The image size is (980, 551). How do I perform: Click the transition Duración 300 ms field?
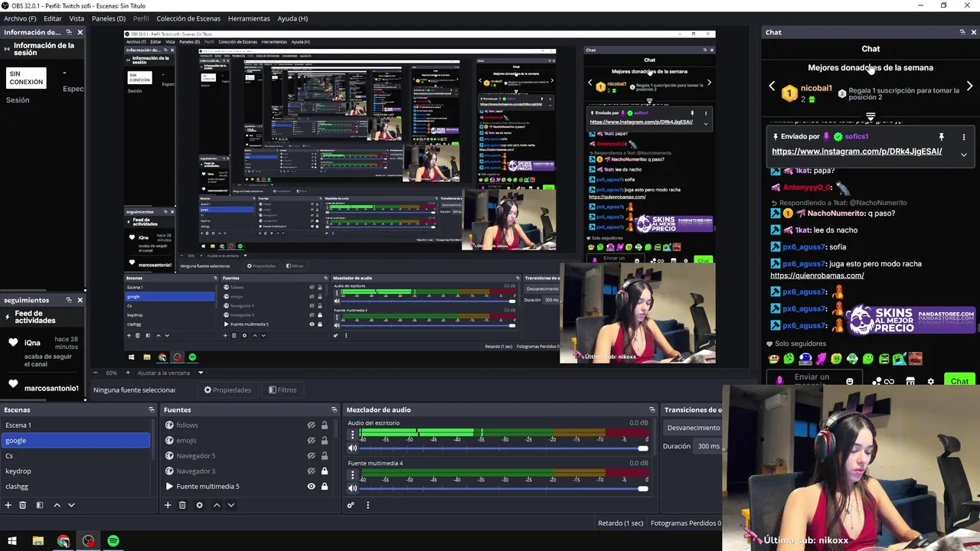pyautogui.click(x=708, y=446)
